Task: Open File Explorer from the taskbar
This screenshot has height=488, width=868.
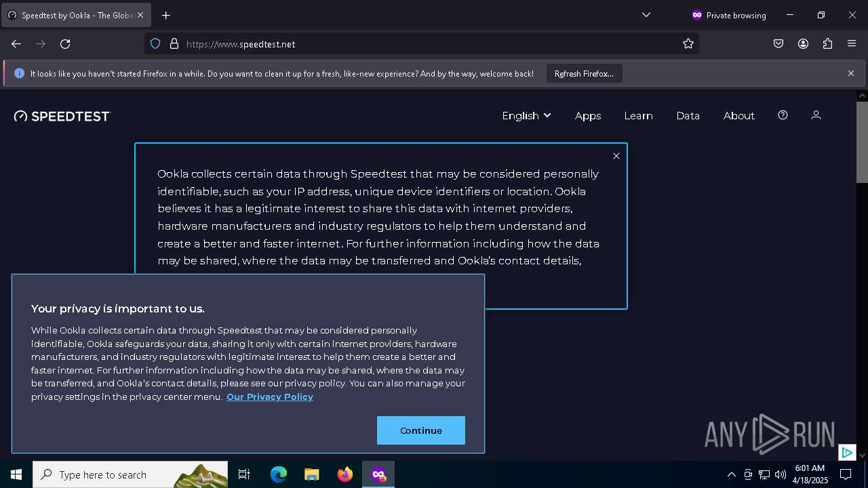Action: pyautogui.click(x=312, y=474)
